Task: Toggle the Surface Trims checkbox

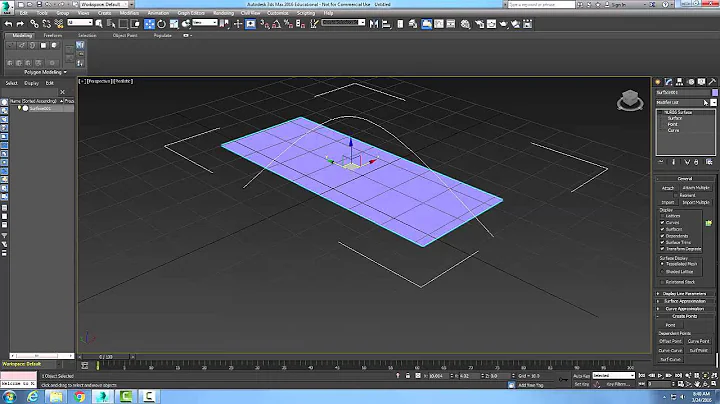Action: (663, 242)
